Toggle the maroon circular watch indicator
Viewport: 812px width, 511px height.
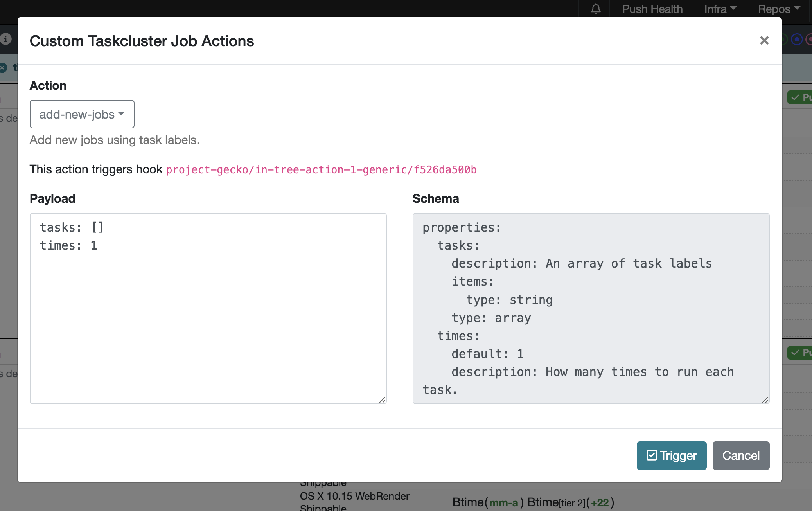click(810, 39)
